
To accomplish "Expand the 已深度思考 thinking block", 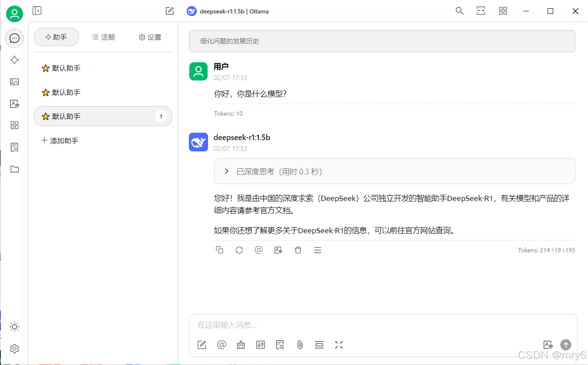I will pos(394,171).
